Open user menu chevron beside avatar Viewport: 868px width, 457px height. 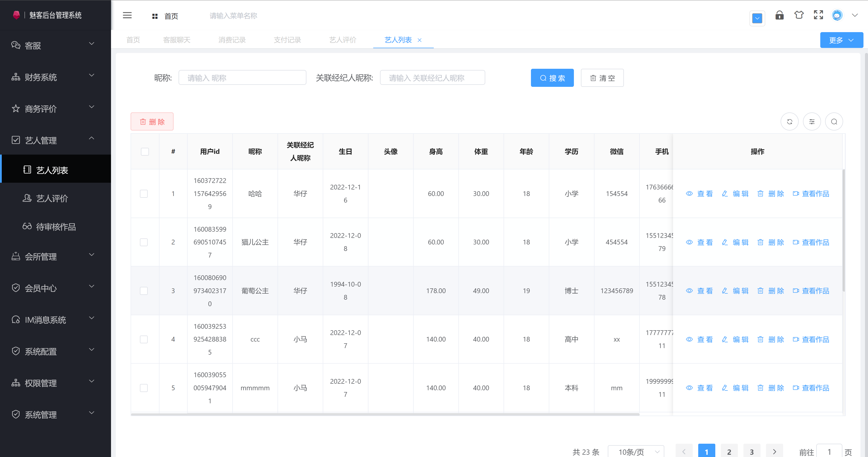855,15
